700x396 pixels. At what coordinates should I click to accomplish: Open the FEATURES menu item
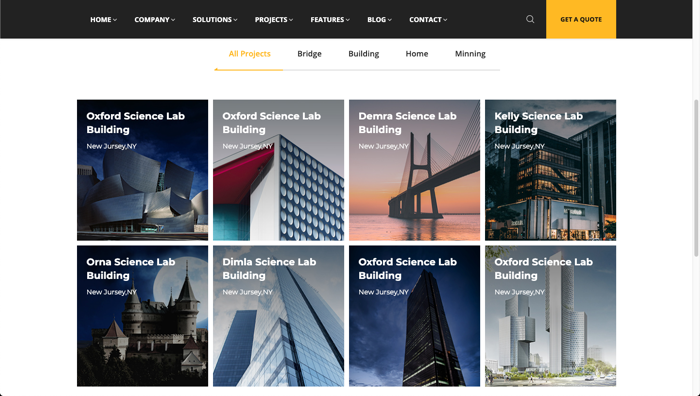tap(330, 20)
